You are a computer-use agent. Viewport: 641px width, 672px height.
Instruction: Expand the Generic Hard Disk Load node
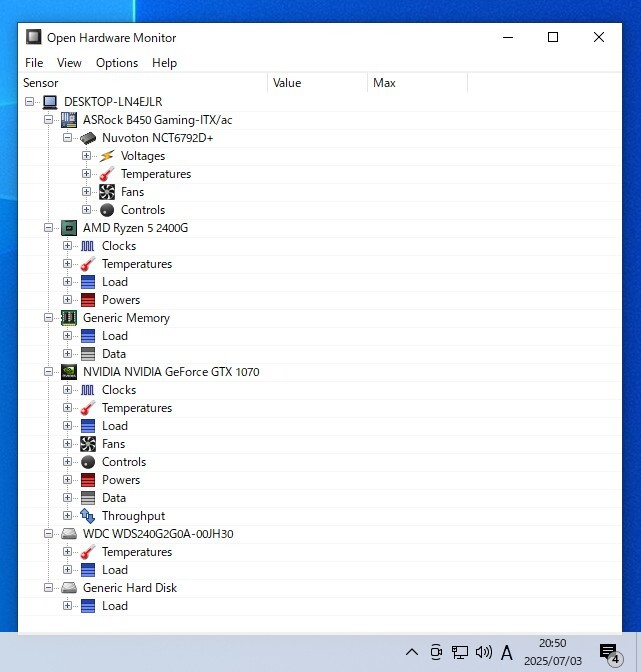pos(67,606)
